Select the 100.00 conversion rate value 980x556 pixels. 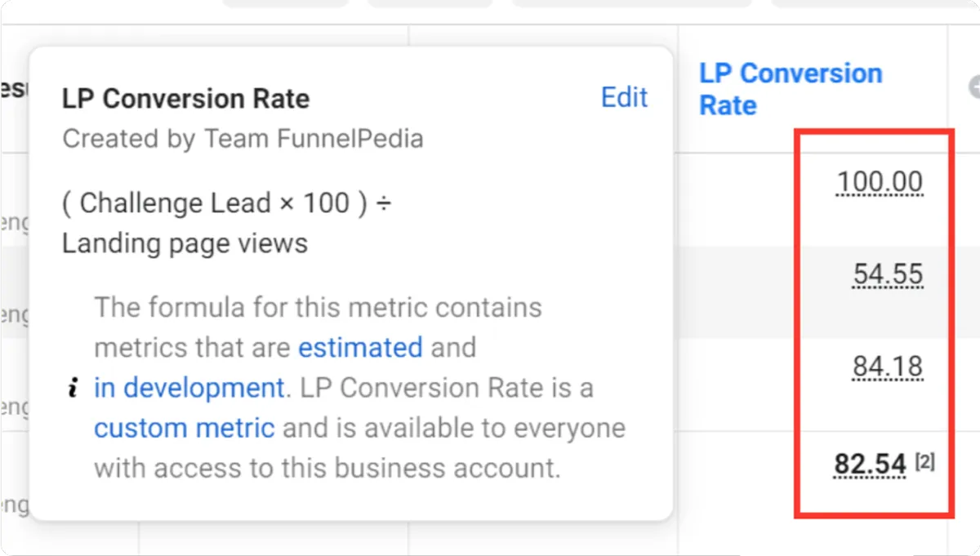pos(880,182)
